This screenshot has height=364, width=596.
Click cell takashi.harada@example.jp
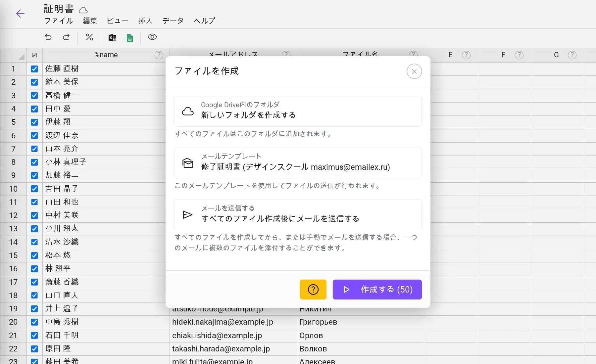[x=233, y=349]
